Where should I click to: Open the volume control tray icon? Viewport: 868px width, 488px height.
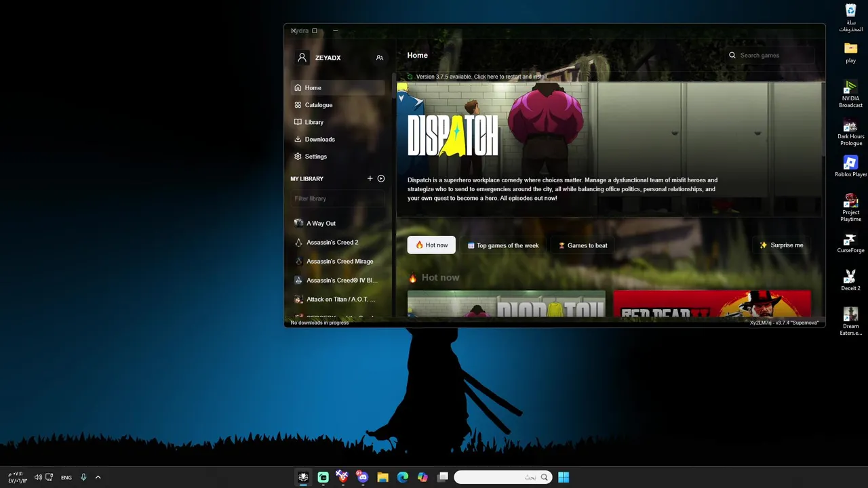click(x=38, y=477)
